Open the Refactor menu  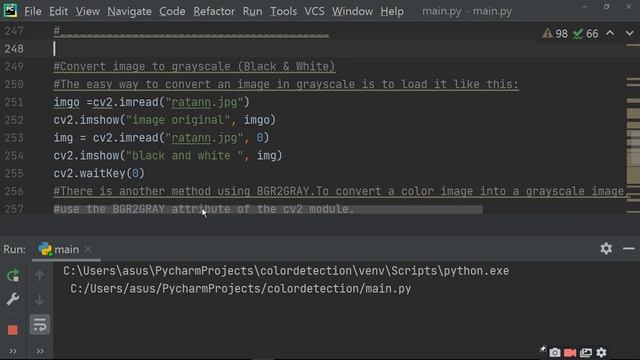coord(214,11)
